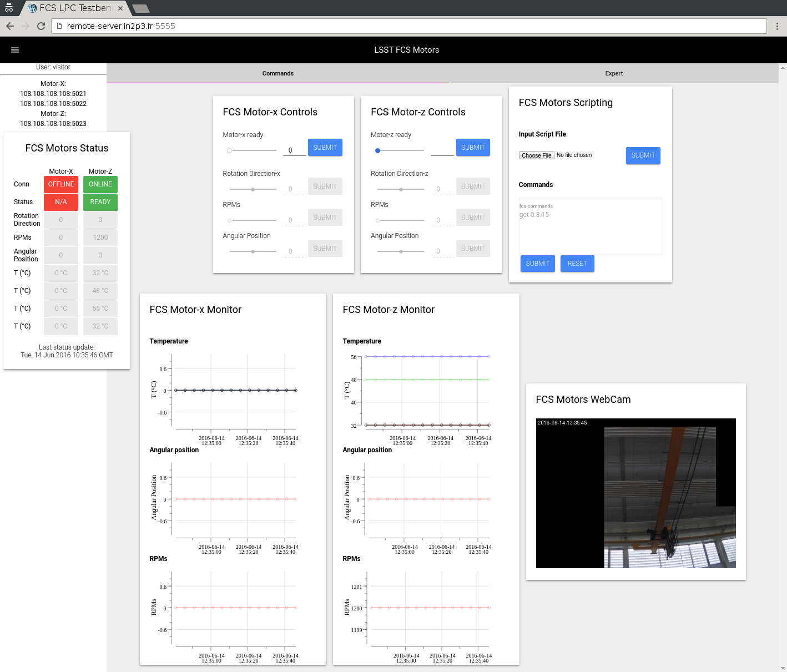Switch to the Commands tab
Viewport: 787px width, 672px height.
(x=278, y=73)
